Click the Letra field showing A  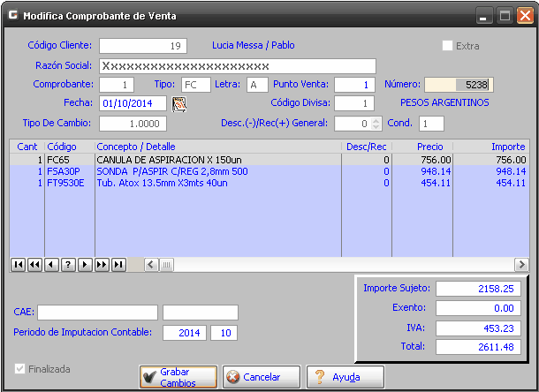[x=257, y=85]
